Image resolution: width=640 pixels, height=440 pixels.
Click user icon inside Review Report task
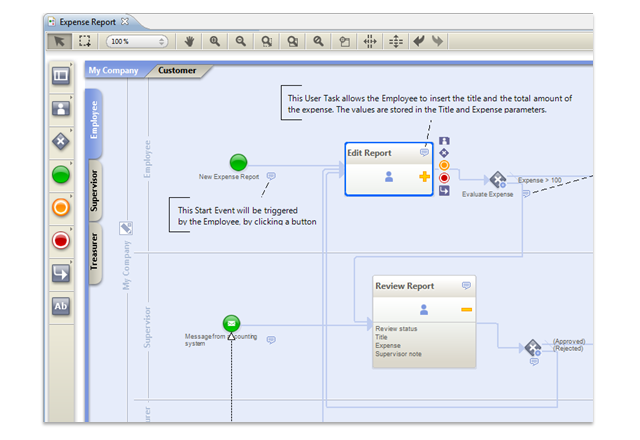(x=424, y=310)
